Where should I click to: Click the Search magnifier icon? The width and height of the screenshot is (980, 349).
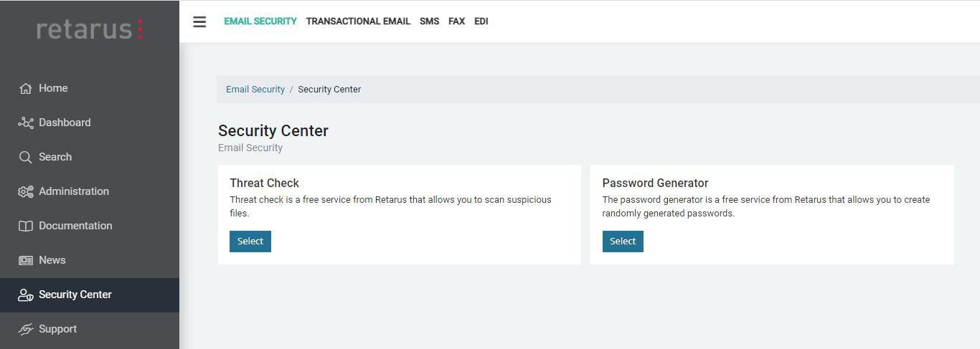click(26, 157)
